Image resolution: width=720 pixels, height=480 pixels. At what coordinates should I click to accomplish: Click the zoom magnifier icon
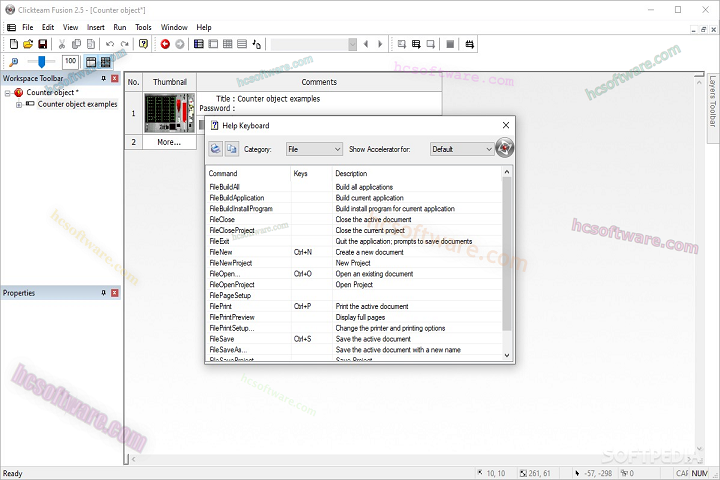pos(14,62)
